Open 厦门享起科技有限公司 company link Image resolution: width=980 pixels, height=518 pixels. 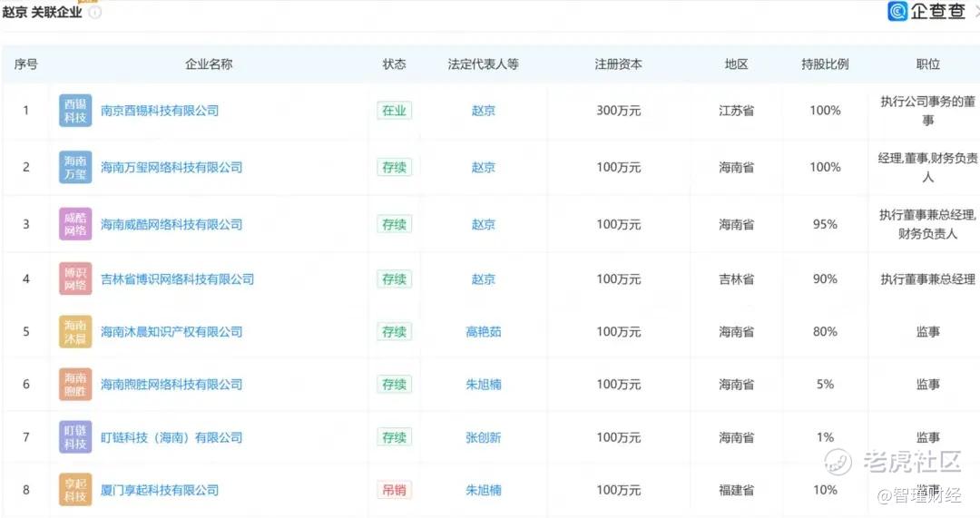coord(160,490)
